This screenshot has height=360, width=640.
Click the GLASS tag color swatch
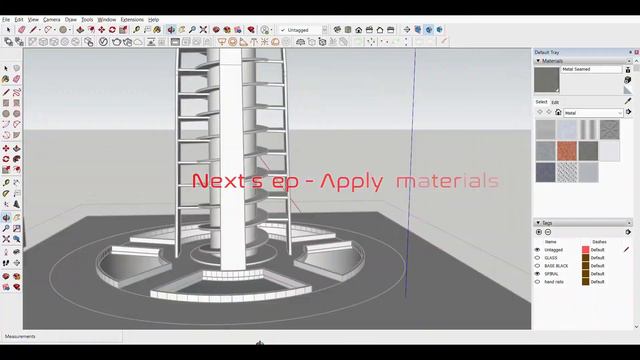point(585,258)
